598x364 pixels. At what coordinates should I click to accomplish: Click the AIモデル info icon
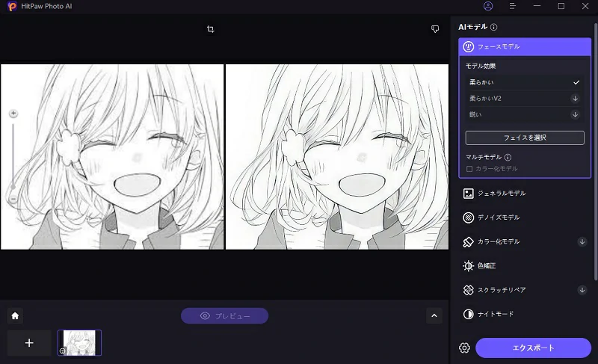coord(494,27)
